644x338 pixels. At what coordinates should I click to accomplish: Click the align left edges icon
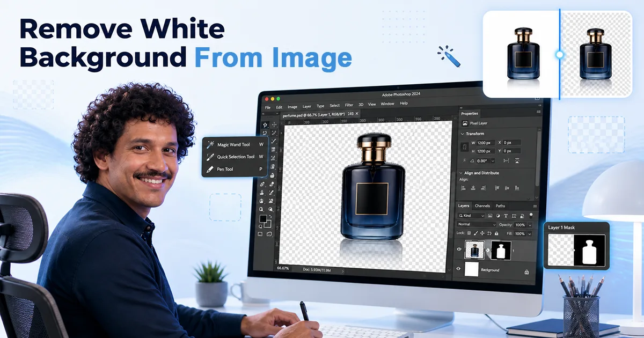click(x=463, y=188)
